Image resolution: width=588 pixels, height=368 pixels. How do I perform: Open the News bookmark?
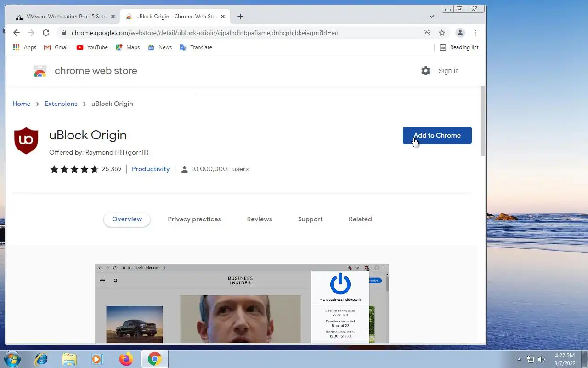coord(160,47)
